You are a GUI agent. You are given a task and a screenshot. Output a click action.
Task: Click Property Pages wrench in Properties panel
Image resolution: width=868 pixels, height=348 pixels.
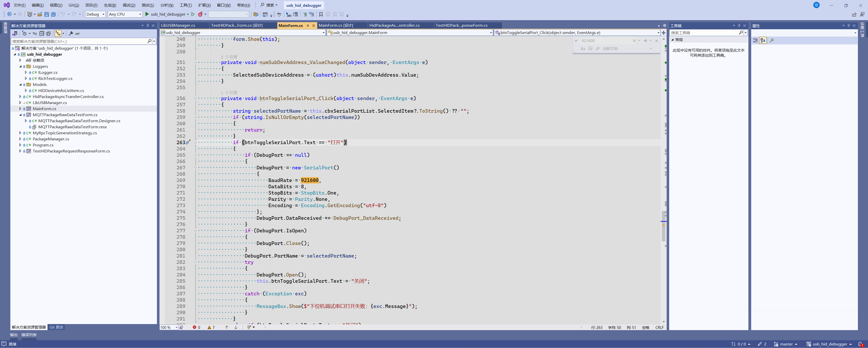click(x=772, y=40)
